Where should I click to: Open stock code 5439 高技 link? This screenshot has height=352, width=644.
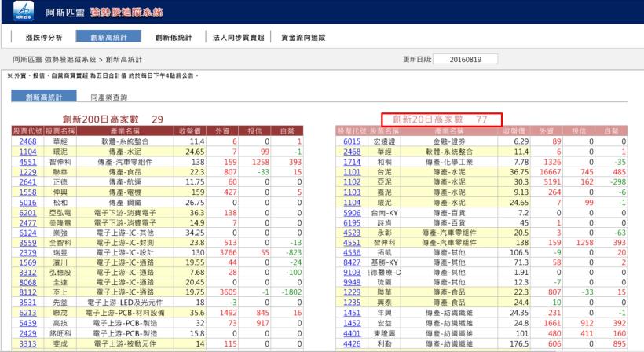[x=27, y=323]
